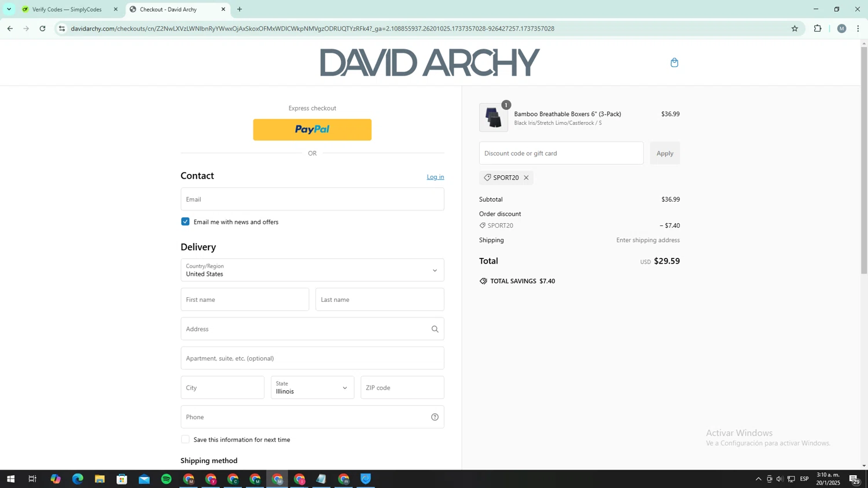Expand the State dropdown showing Illinois
This screenshot has height=488, width=868.
point(312,387)
